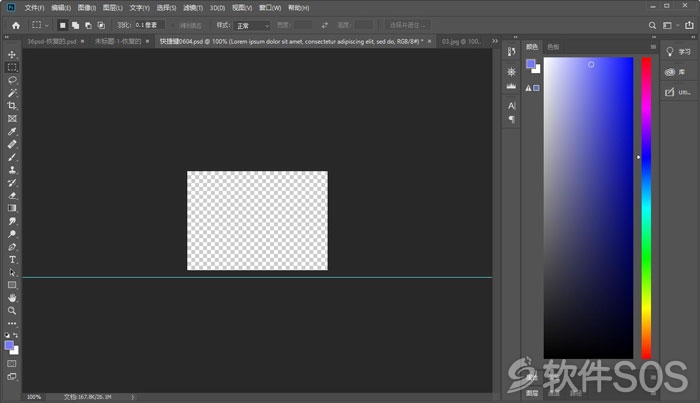The image size is (700, 403).
Task: Select the Gradient tool
Action: tap(12, 208)
